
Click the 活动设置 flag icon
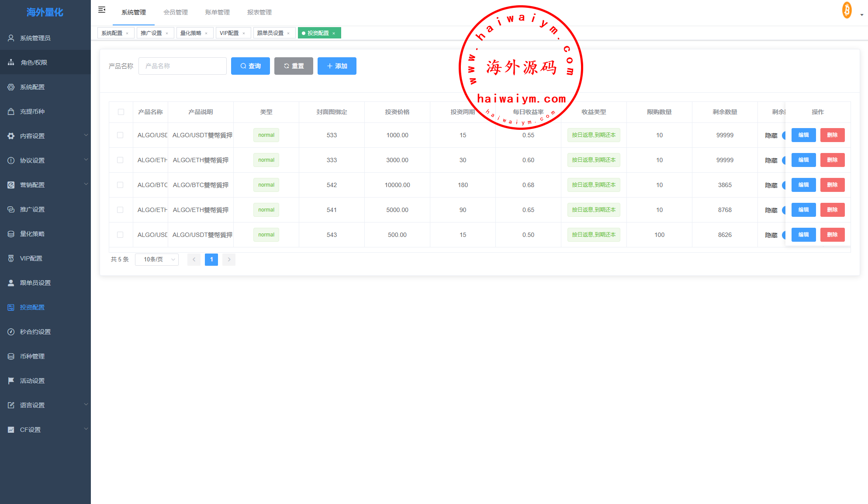pos(11,381)
